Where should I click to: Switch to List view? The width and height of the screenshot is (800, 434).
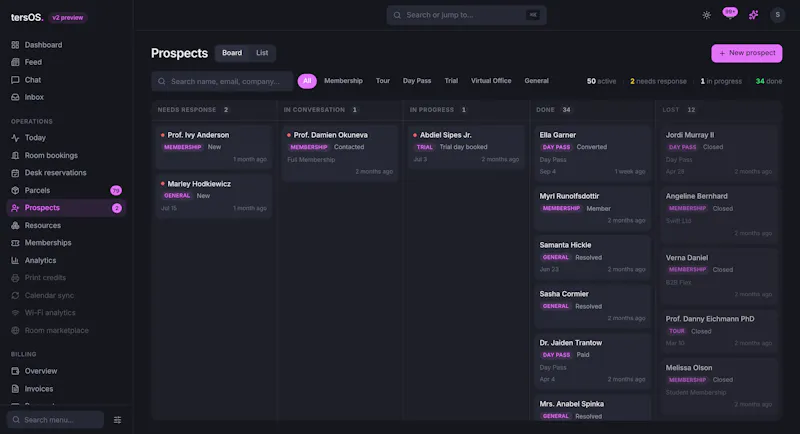coord(262,53)
